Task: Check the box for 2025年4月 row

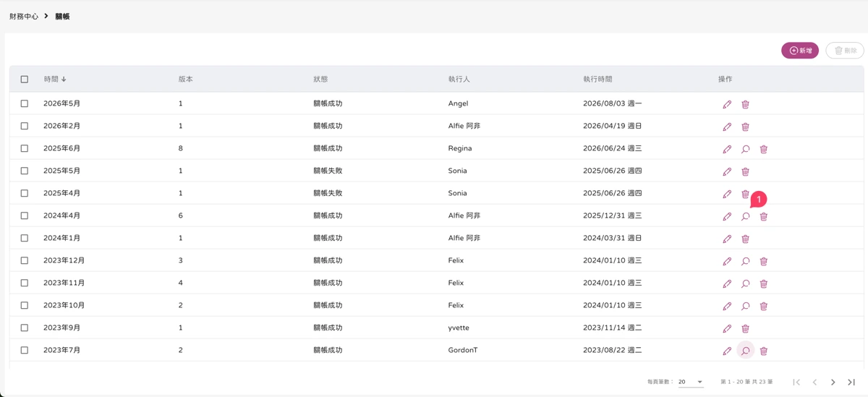Action: click(x=25, y=193)
